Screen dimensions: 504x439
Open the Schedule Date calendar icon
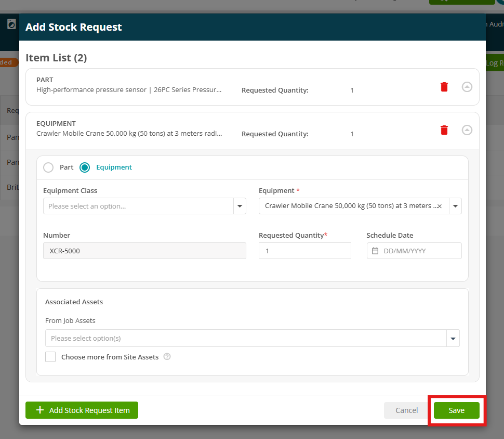(x=375, y=251)
